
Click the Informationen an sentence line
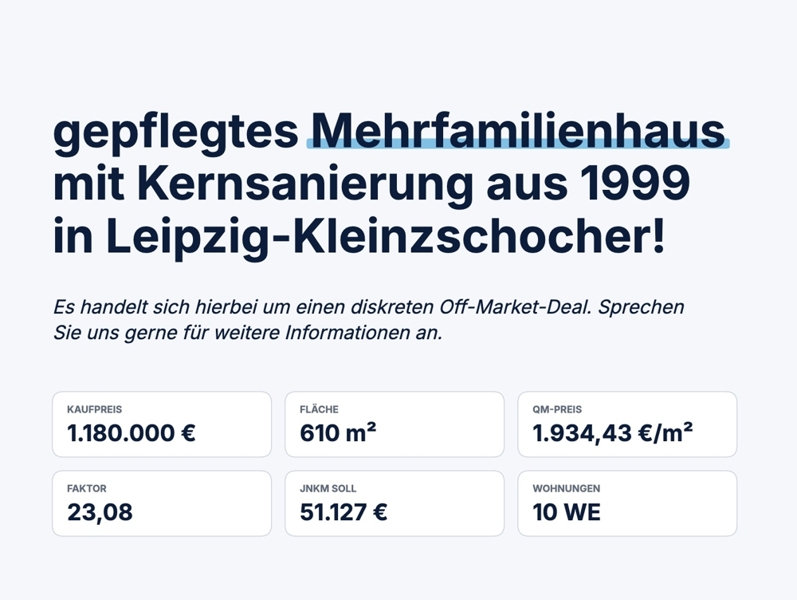pos(248,333)
